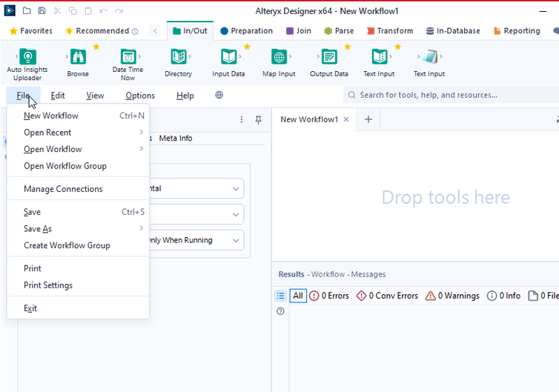Click the Undo arrow icon
Viewport: 559px width, 392px height.
pyautogui.click(x=103, y=10)
